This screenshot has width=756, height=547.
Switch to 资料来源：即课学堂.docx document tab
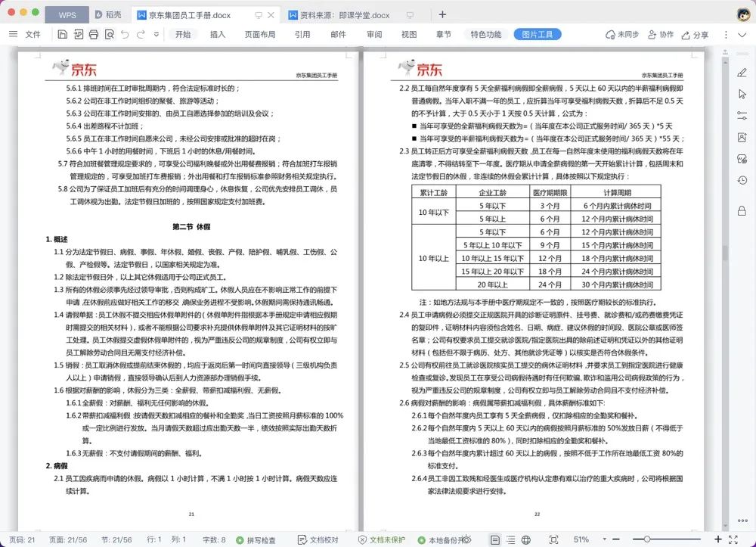pyautogui.click(x=345, y=15)
